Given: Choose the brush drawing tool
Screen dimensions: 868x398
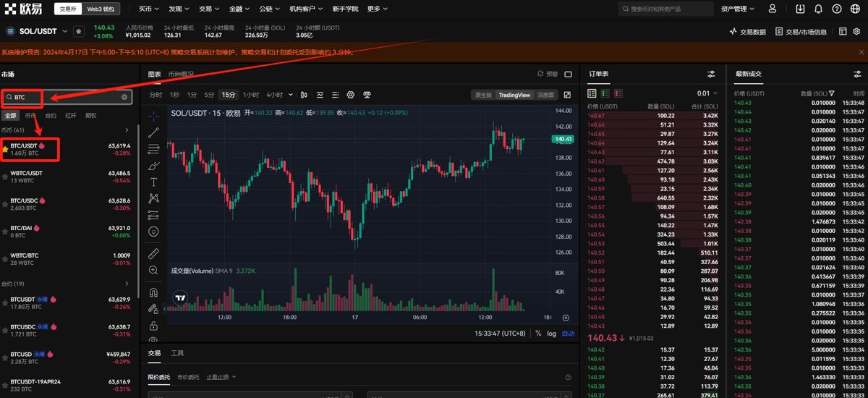Looking at the screenshot, I should coord(153,166).
